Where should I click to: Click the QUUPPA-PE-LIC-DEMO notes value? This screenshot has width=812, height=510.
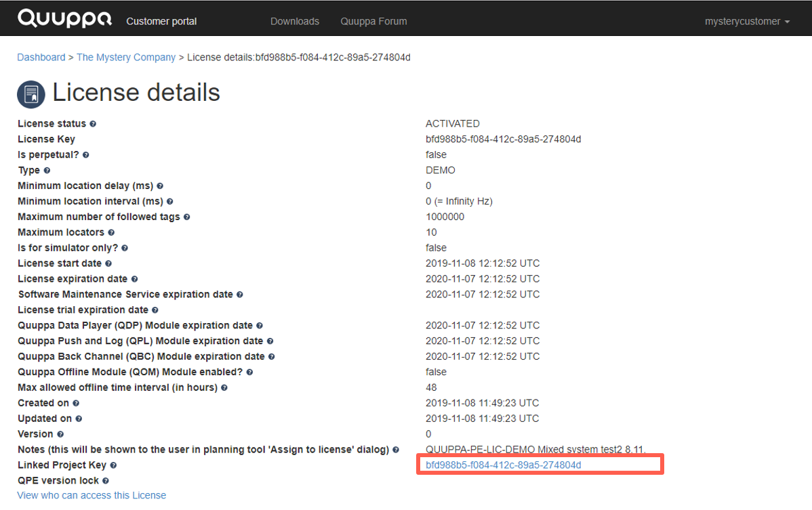pyautogui.click(x=535, y=449)
